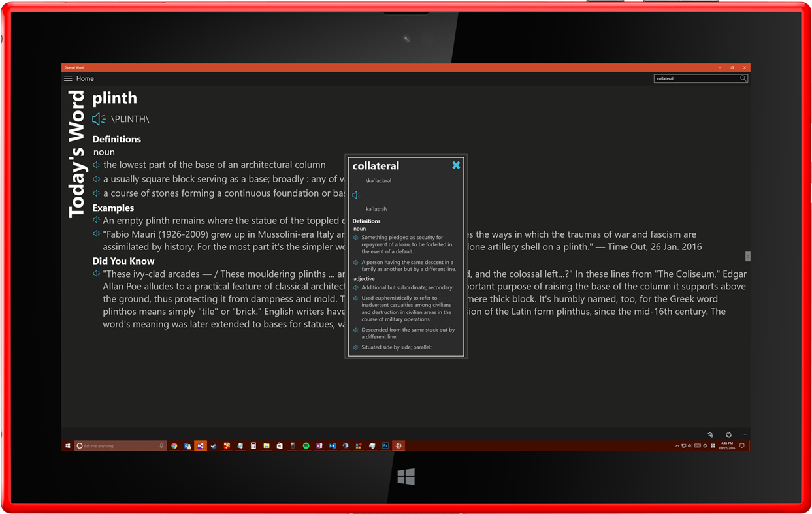Open Microsoft Edge from the taskbar
The height and width of the screenshot is (514, 812).
[345, 445]
